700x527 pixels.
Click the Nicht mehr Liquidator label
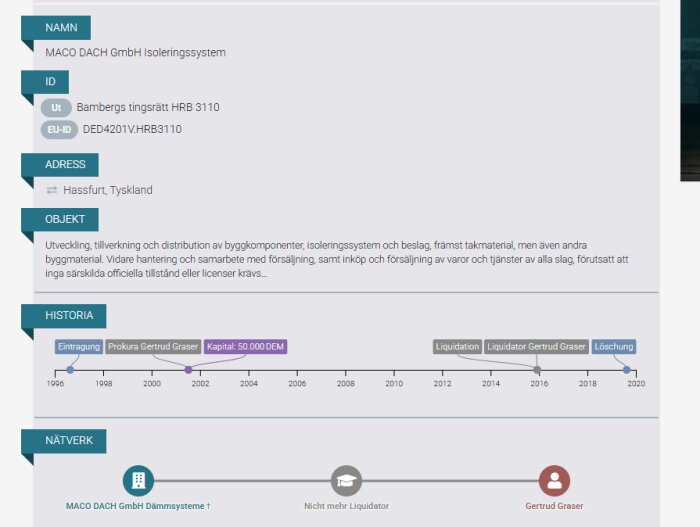point(346,506)
